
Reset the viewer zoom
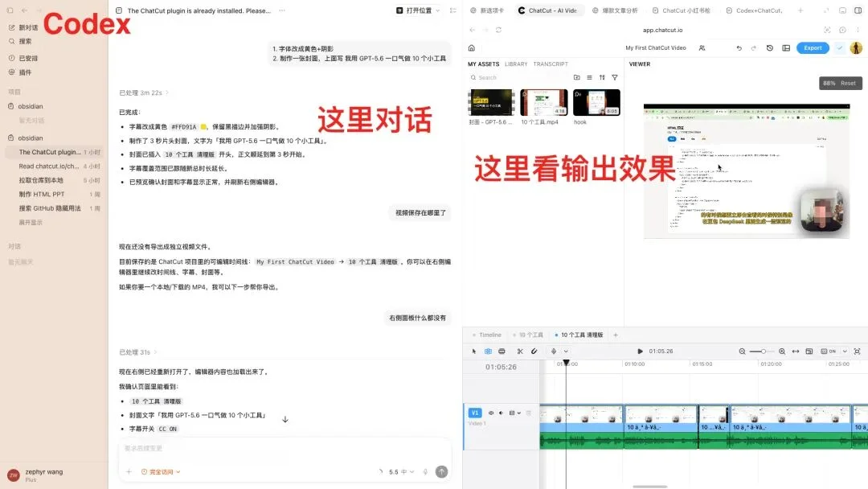pyautogui.click(x=848, y=83)
